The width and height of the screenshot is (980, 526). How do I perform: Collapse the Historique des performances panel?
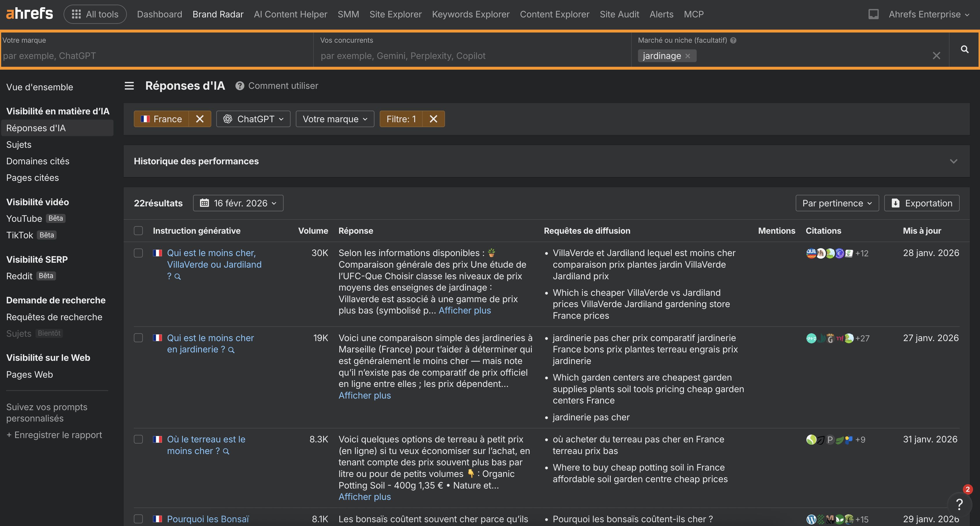(954, 161)
